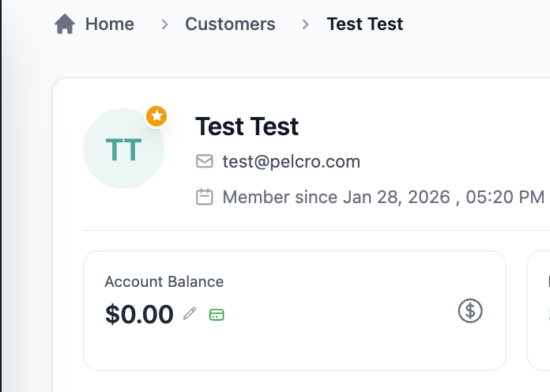Select the $0.00 balance amount

(139, 315)
